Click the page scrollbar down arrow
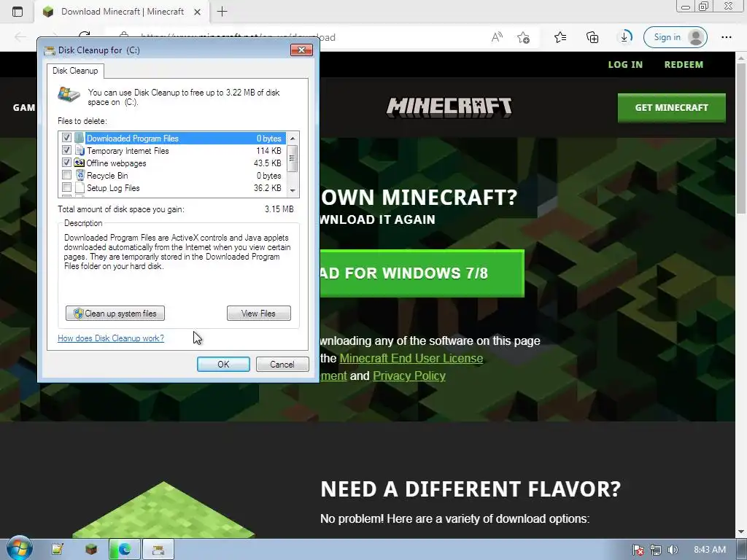747x560 pixels. tap(741, 532)
